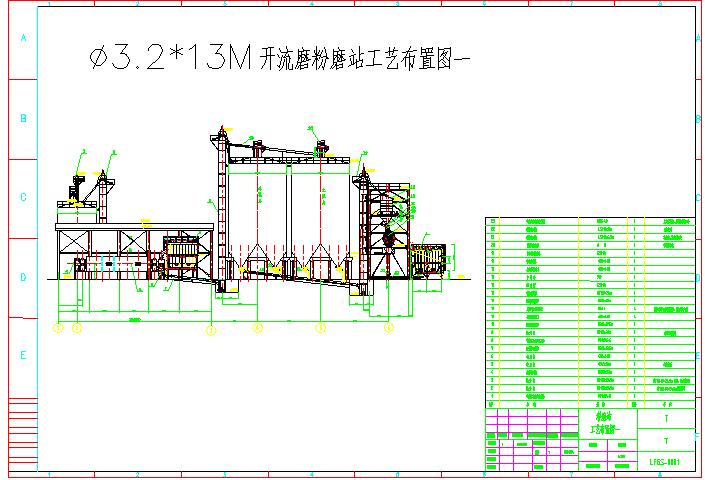
Task: Select column number '4' on the bottom border
Action: (x=312, y=475)
